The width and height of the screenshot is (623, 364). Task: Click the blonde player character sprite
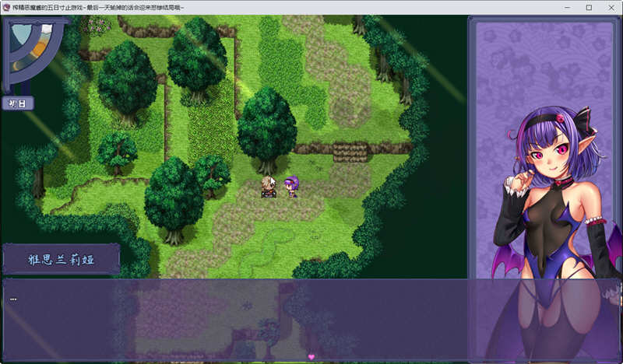[x=269, y=187]
